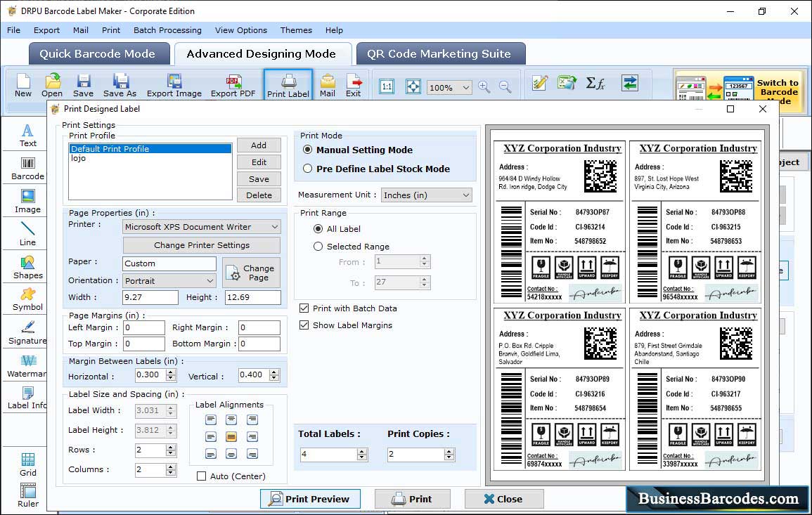
Task: Increase the Columns count
Action: pos(170,467)
